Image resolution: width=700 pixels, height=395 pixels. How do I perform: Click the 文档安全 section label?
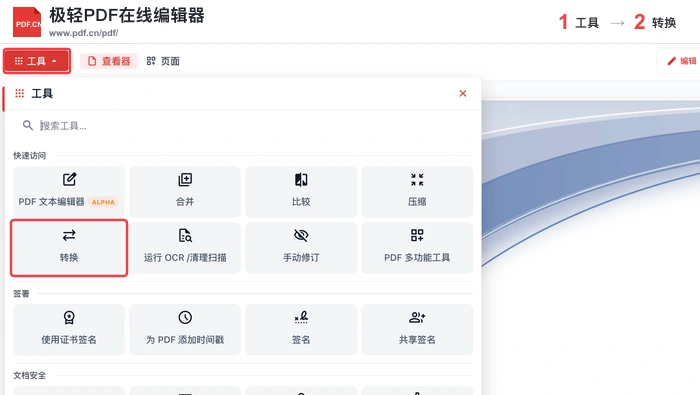29,375
